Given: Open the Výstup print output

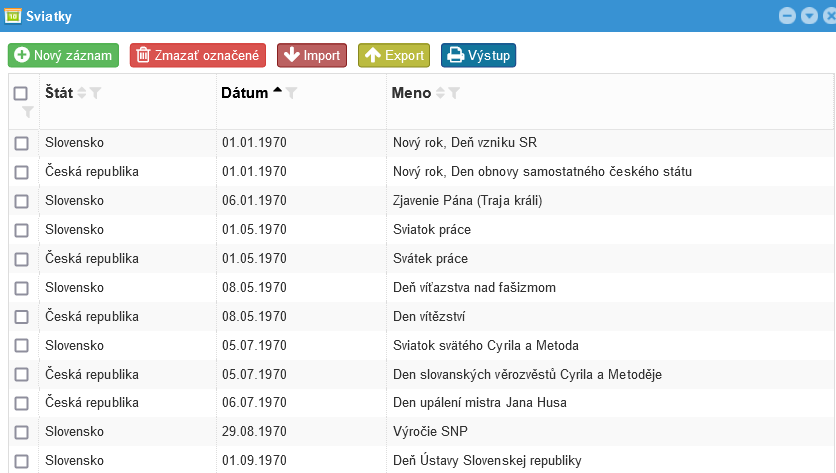Looking at the screenshot, I should pos(478,56).
